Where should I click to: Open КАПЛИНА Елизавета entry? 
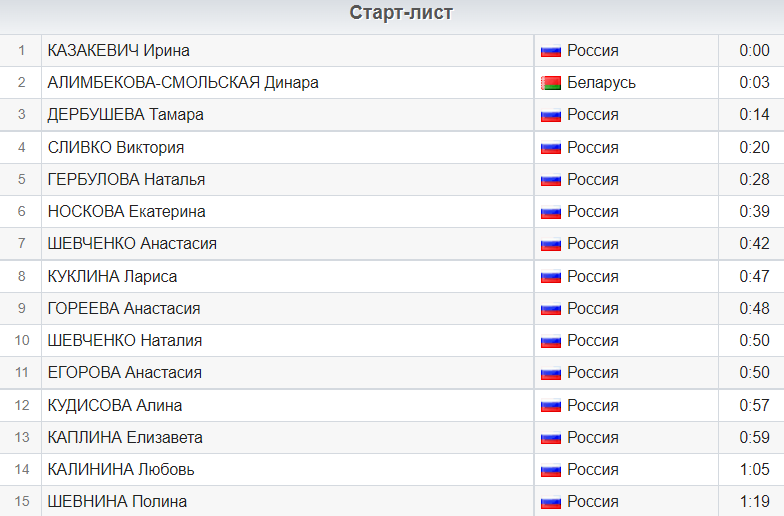[x=125, y=438]
